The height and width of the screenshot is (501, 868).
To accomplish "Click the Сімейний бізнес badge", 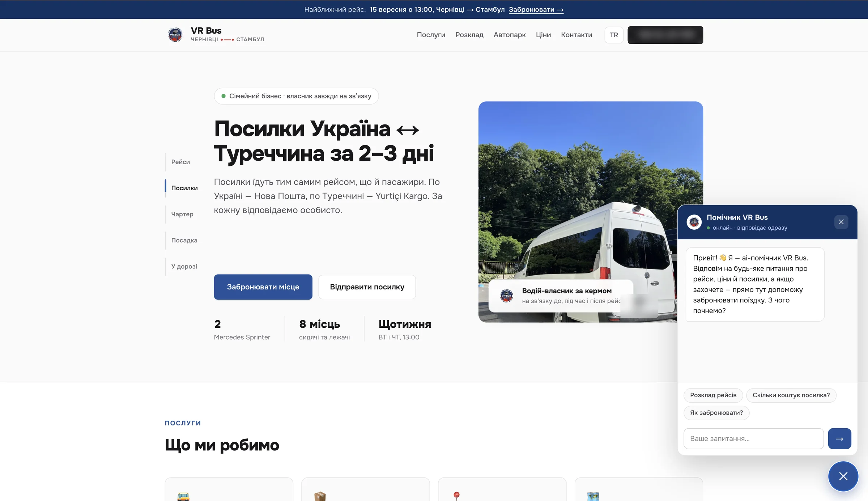I will 296,96.
